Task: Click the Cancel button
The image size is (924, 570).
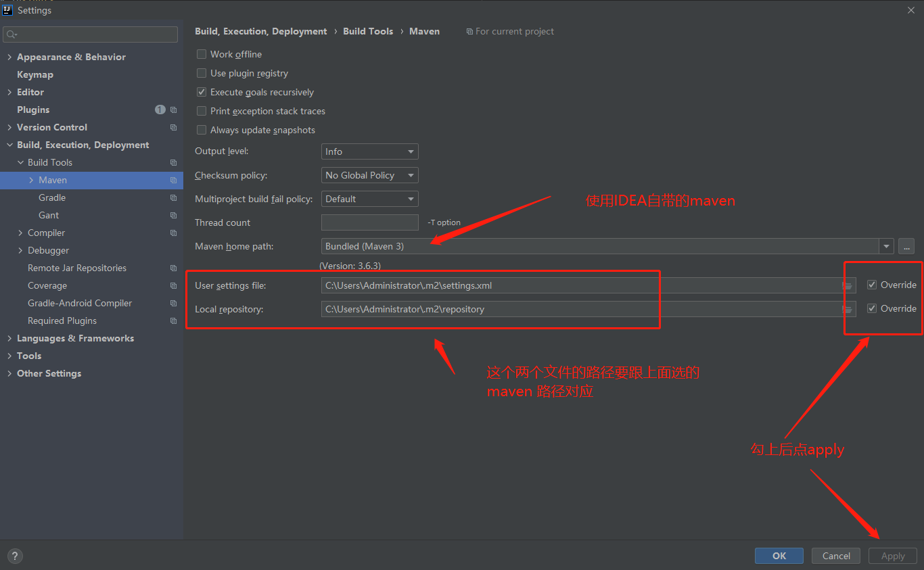Action: [836, 556]
